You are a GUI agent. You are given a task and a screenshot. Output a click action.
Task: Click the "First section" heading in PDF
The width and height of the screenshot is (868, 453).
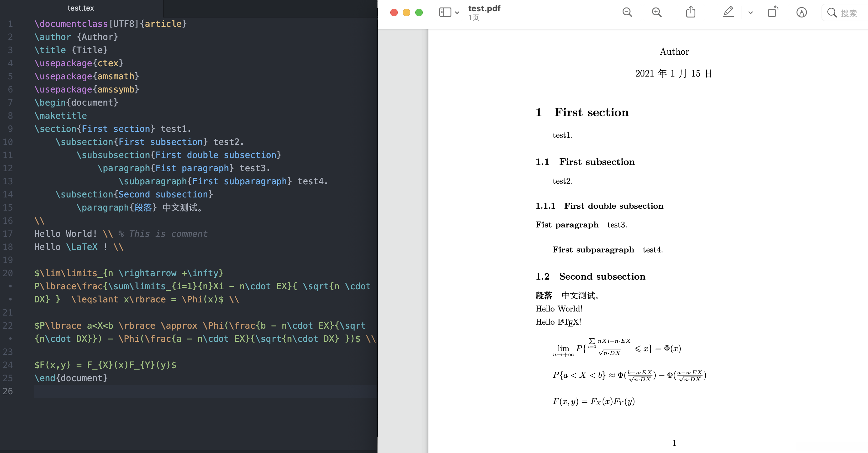[x=591, y=112]
